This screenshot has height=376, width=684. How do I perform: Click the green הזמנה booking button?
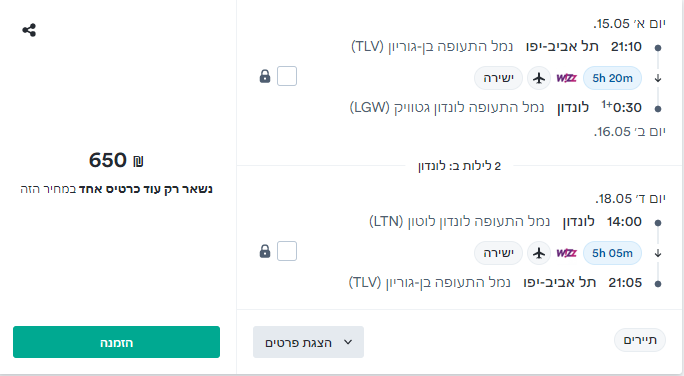116,342
